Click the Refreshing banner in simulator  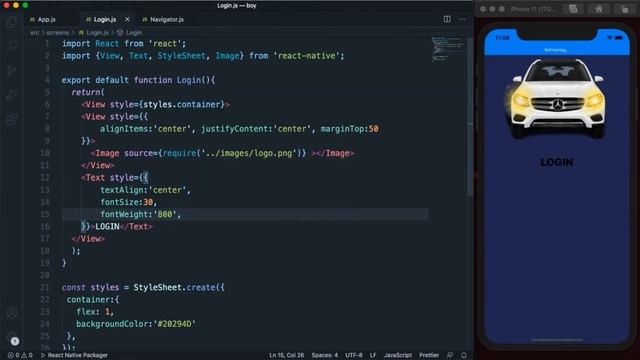(x=556, y=50)
